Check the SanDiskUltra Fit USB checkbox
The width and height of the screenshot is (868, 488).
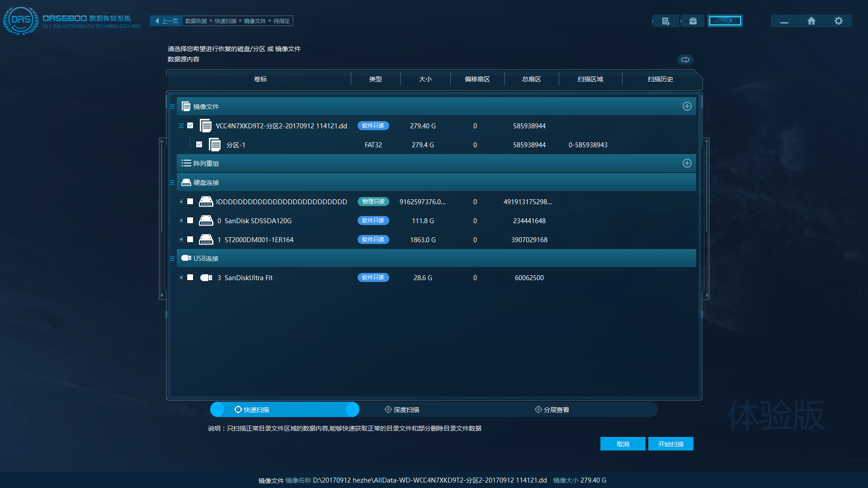click(x=190, y=277)
